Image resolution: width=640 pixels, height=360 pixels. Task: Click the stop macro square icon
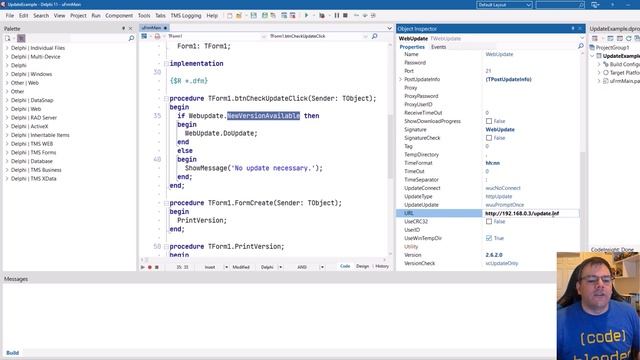(157, 267)
